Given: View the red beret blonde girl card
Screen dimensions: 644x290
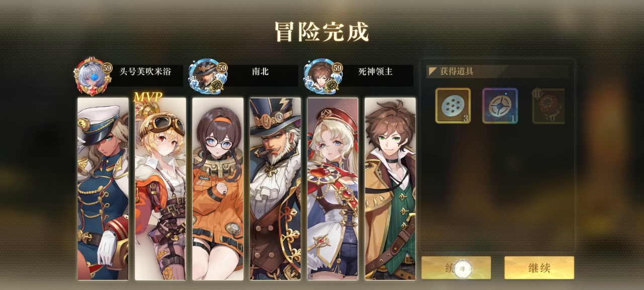Looking at the screenshot, I should pos(333,189).
